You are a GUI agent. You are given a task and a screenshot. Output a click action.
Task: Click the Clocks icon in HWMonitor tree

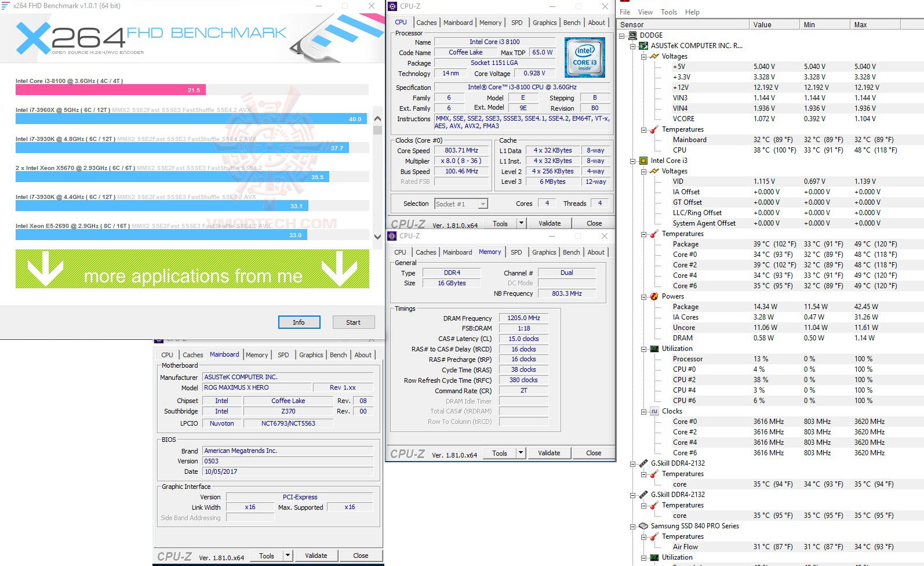click(654, 411)
